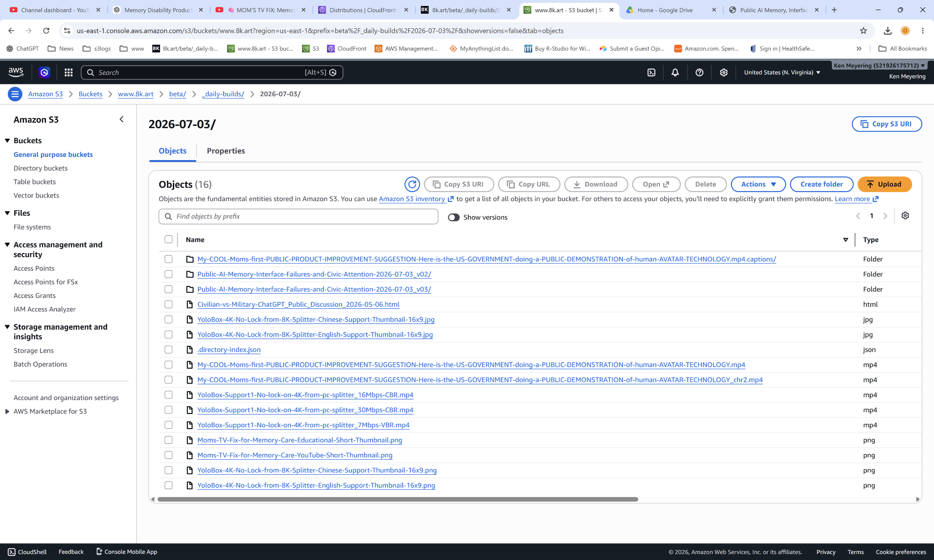Check the YoloBox English Thumbnail png row
The width and height of the screenshot is (934, 560).
click(x=169, y=485)
